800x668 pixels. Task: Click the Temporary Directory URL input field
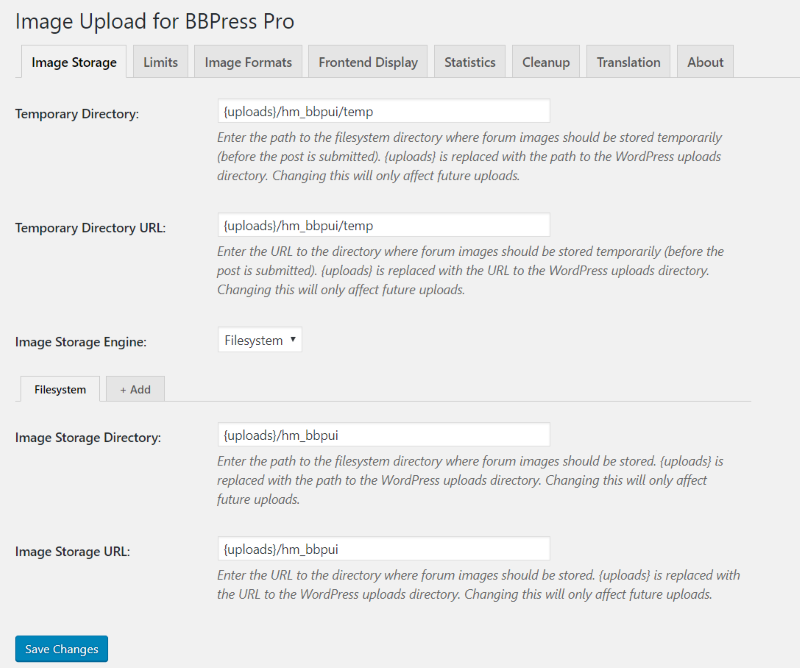[x=384, y=225]
